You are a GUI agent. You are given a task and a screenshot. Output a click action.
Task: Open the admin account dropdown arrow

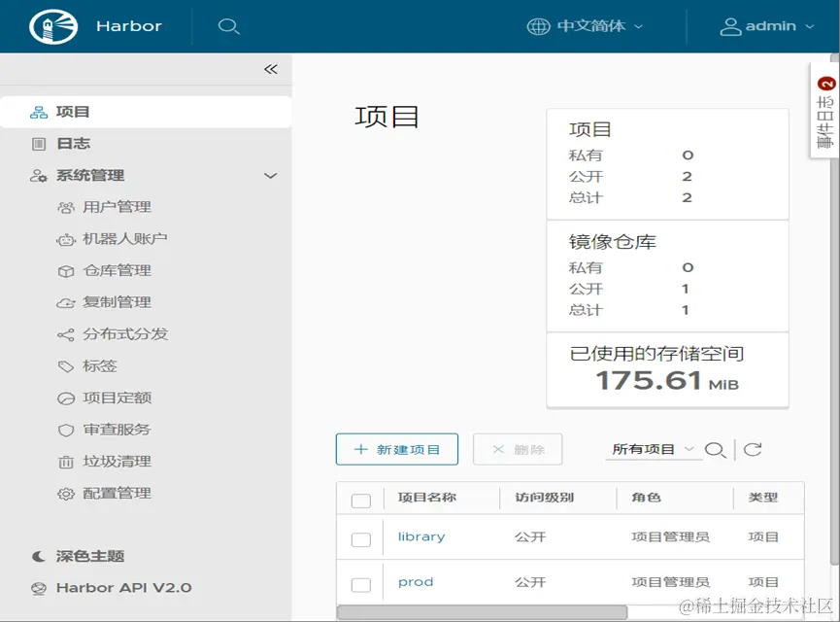(810, 26)
